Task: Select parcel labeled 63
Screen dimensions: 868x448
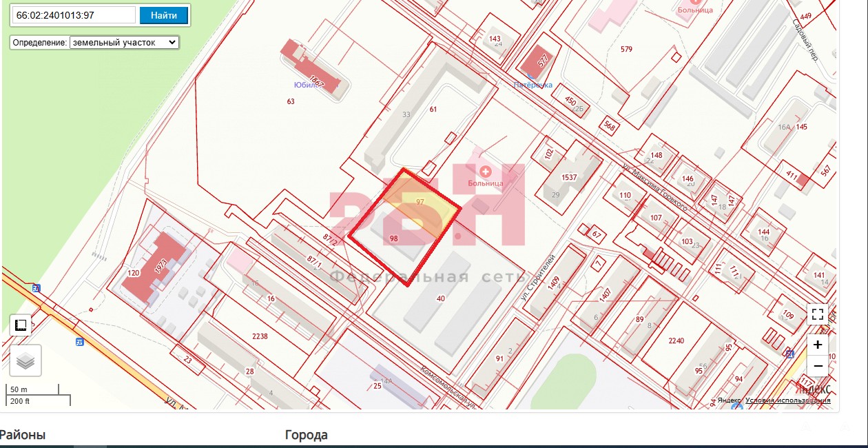Action: [x=290, y=101]
